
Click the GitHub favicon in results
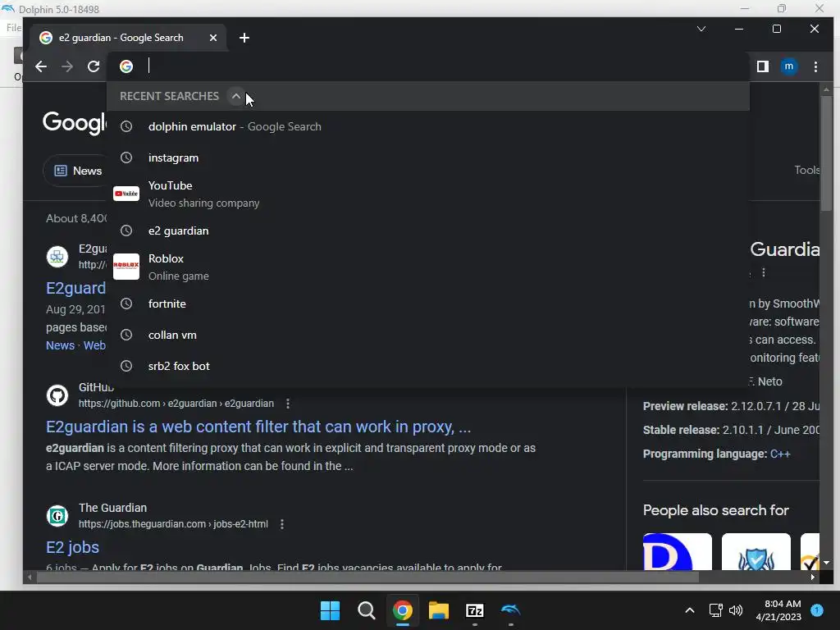click(57, 395)
